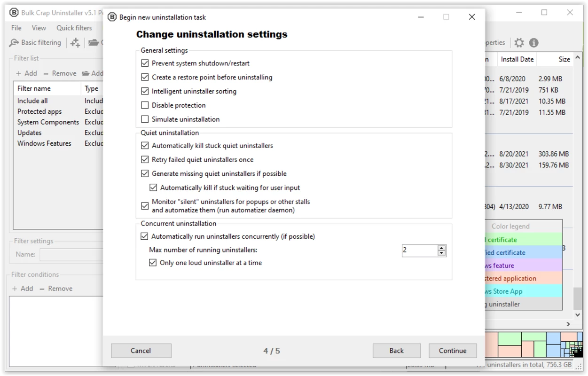The height and width of the screenshot is (376, 588).
Task: Go back with the Back button
Action: pos(397,351)
